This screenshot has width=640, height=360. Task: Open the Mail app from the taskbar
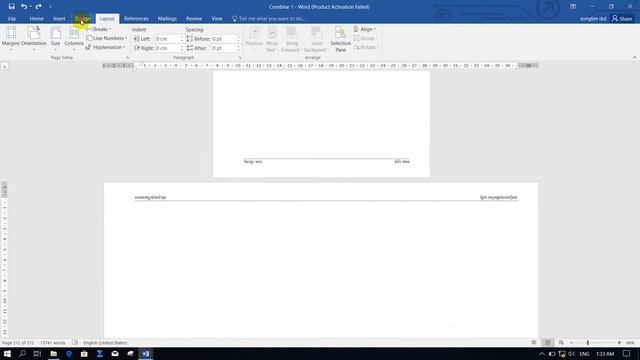[x=115, y=353]
